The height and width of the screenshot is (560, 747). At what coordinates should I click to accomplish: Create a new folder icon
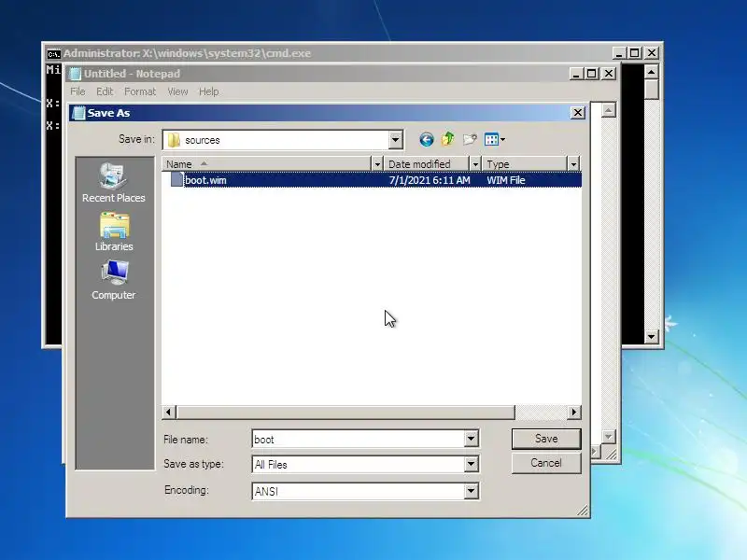470,139
